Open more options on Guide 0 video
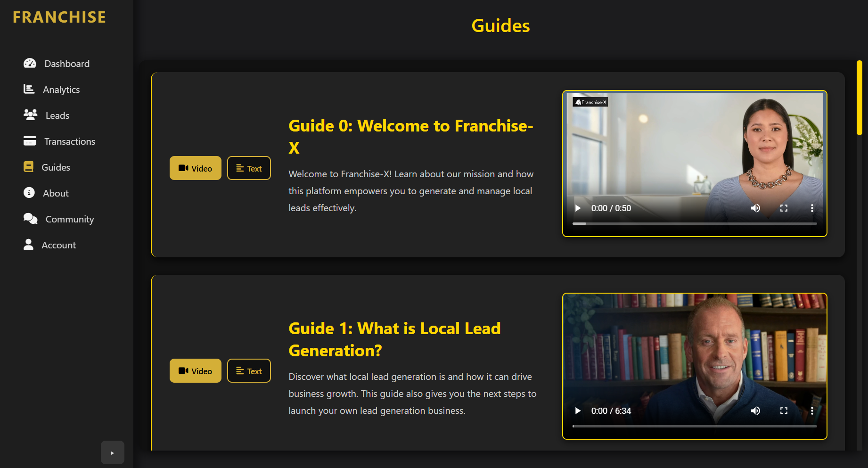Image resolution: width=868 pixels, height=468 pixels. pos(812,208)
